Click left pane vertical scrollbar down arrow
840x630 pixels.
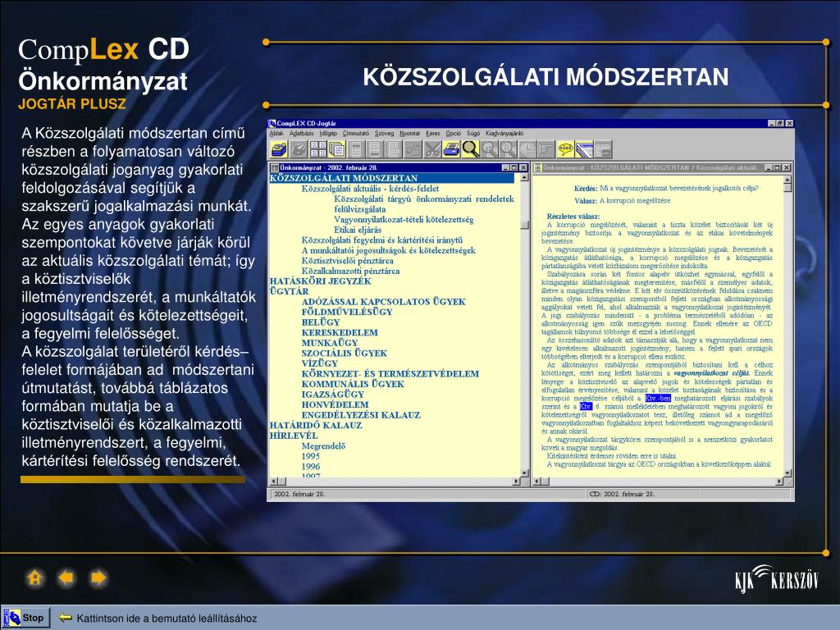pyautogui.click(x=524, y=472)
